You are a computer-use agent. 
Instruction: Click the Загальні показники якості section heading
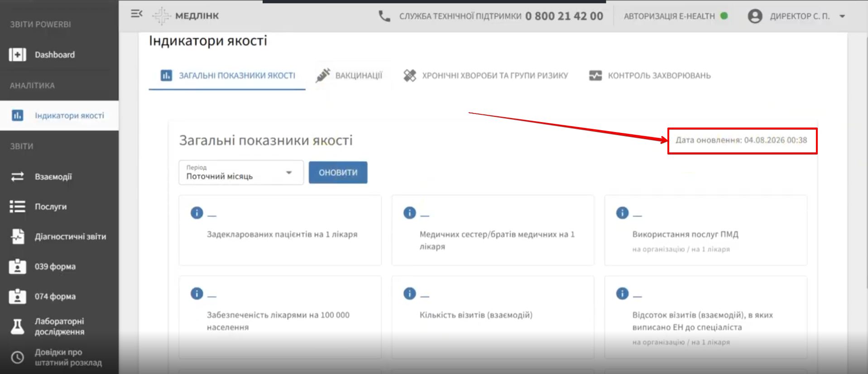pos(266,141)
